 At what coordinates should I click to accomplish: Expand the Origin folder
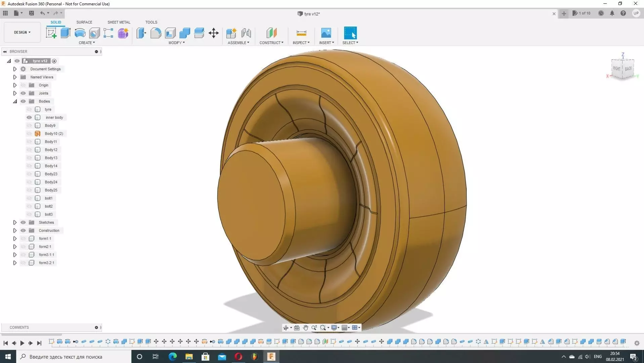tap(15, 85)
